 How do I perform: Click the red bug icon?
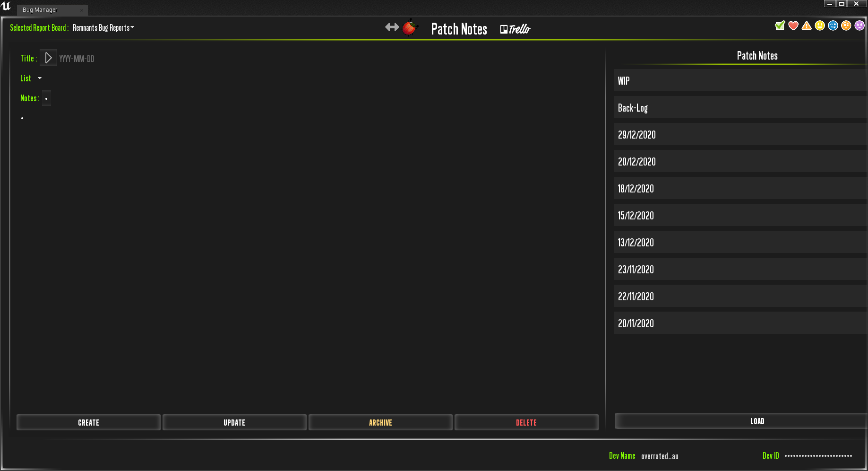point(410,27)
